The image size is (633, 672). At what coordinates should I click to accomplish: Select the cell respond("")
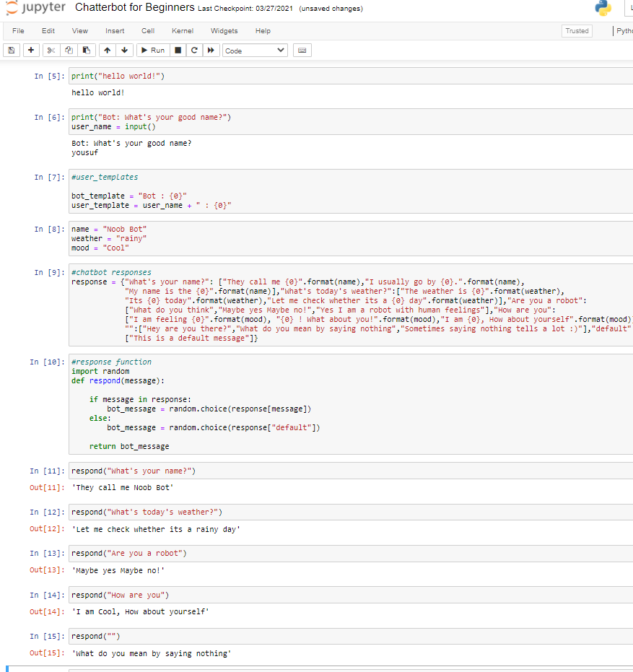(351, 636)
